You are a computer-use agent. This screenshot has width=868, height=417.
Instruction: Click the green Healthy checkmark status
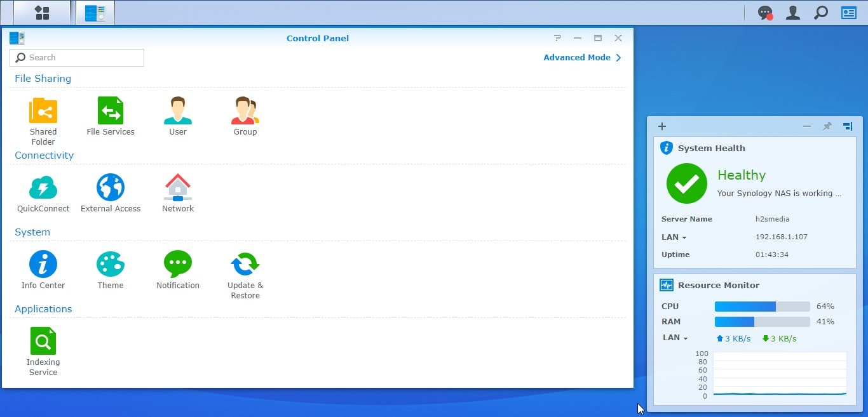coord(686,183)
